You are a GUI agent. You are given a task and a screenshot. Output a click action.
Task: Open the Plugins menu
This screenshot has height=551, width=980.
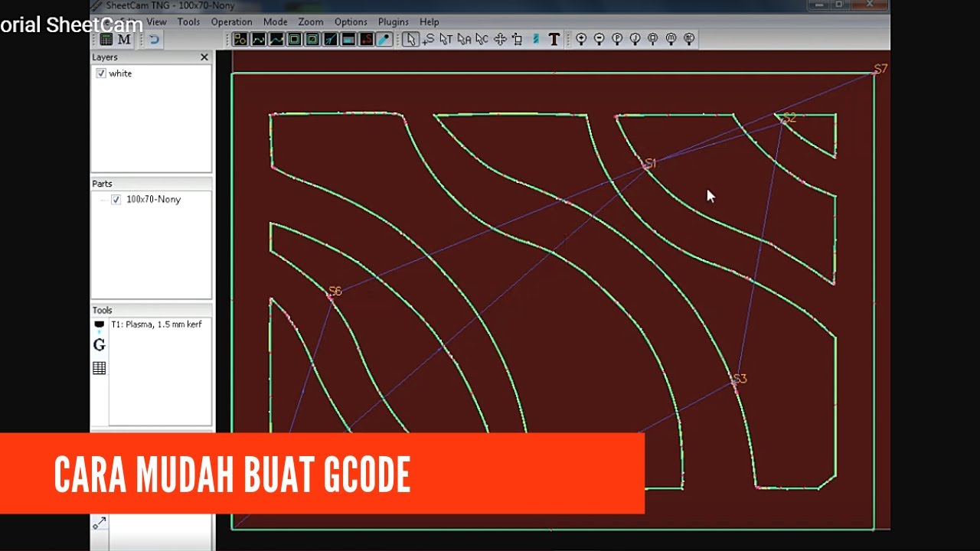(x=394, y=21)
